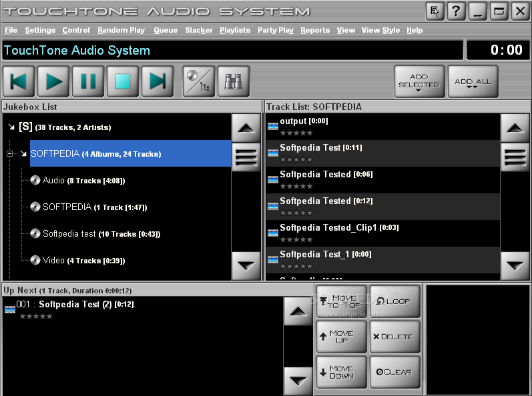Select the Video album disc icon
This screenshot has width=532, height=396.
pyautogui.click(x=35, y=261)
